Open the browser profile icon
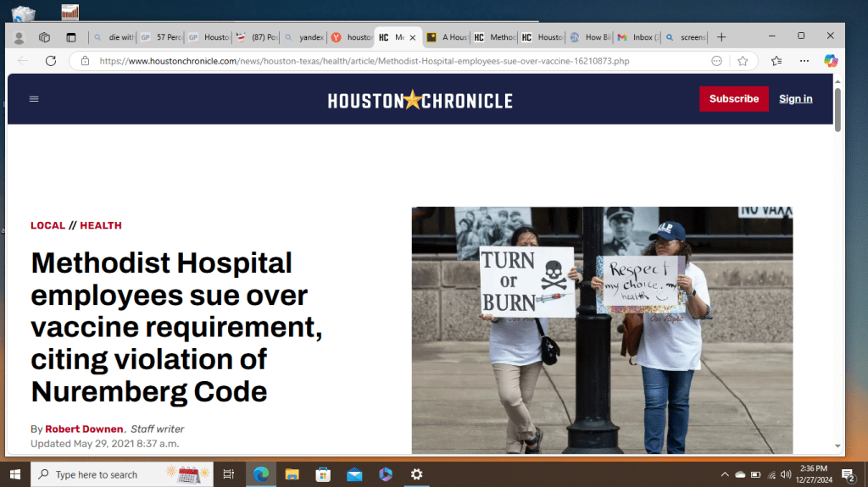Viewport: 868px width, 487px height. [x=19, y=37]
